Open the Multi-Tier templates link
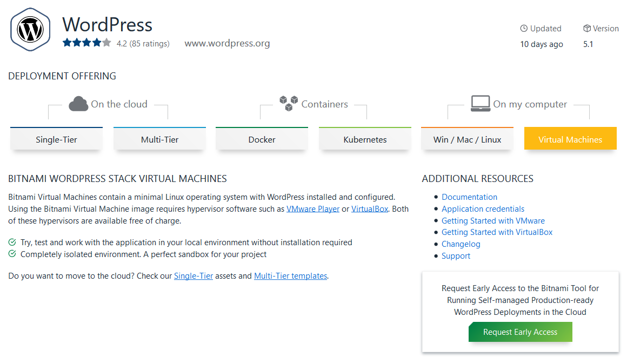The image size is (627, 364). pos(291,276)
